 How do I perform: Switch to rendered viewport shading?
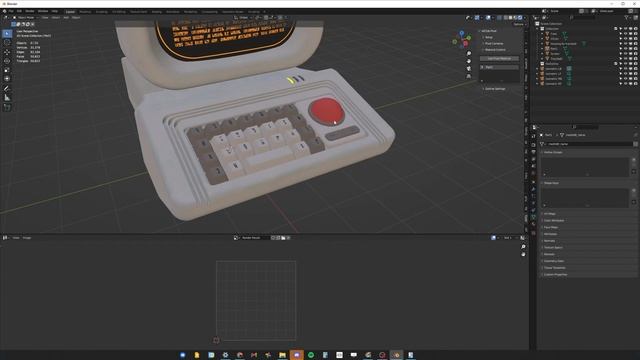520,18
